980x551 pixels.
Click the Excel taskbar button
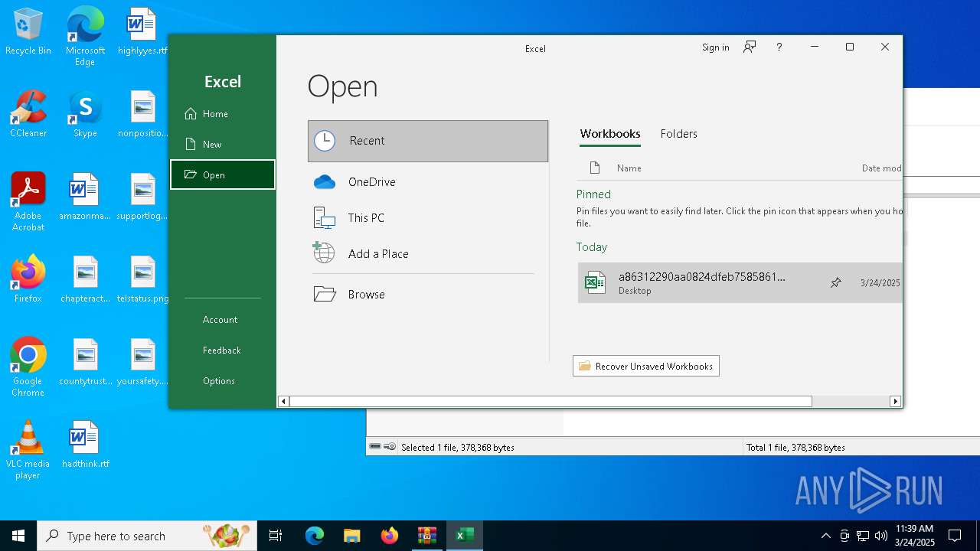[x=464, y=536]
